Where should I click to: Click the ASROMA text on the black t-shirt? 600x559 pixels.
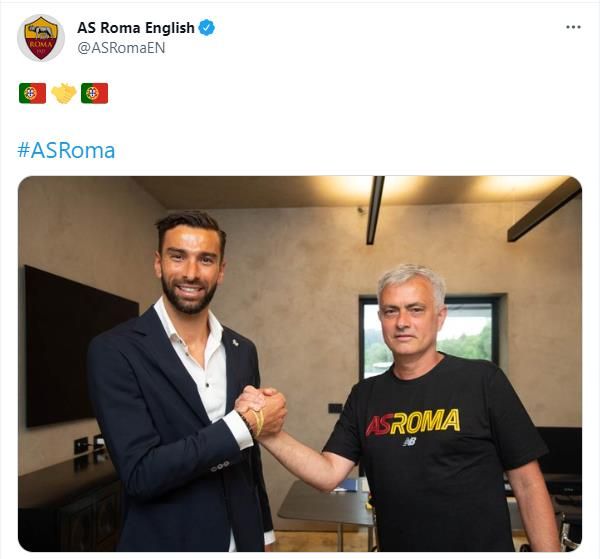(x=413, y=422)
